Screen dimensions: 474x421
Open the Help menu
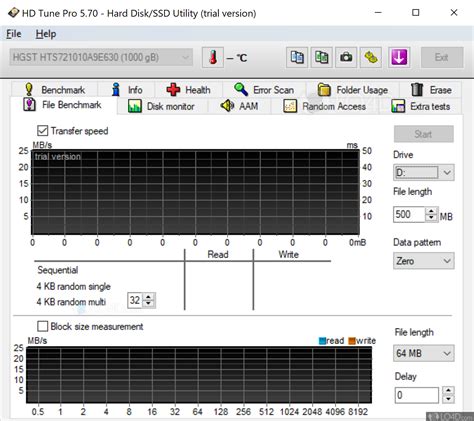(46, 34)
